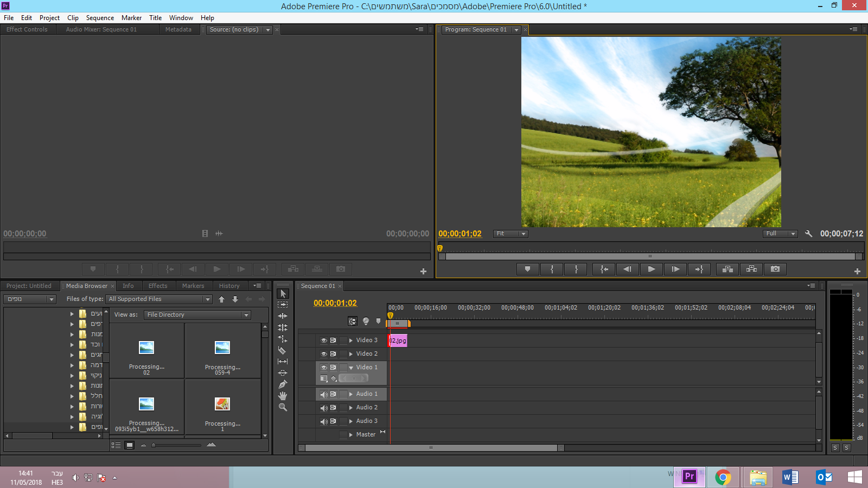Select the Zoom tool magnifier
Viewport: 868px width, 488px height.
click(283, 407)
